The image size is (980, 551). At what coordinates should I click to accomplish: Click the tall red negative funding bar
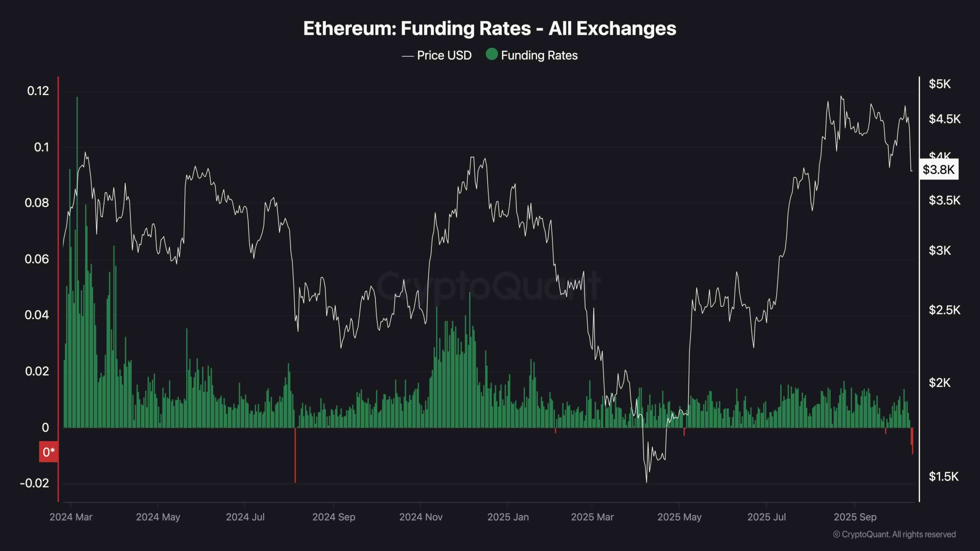295,455
